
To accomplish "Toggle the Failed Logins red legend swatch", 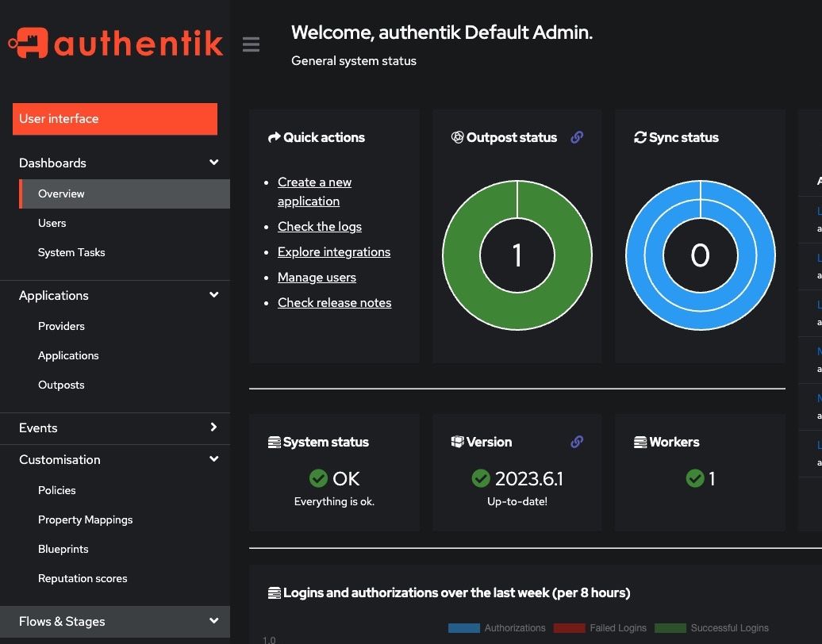I will tap(570, 628).
